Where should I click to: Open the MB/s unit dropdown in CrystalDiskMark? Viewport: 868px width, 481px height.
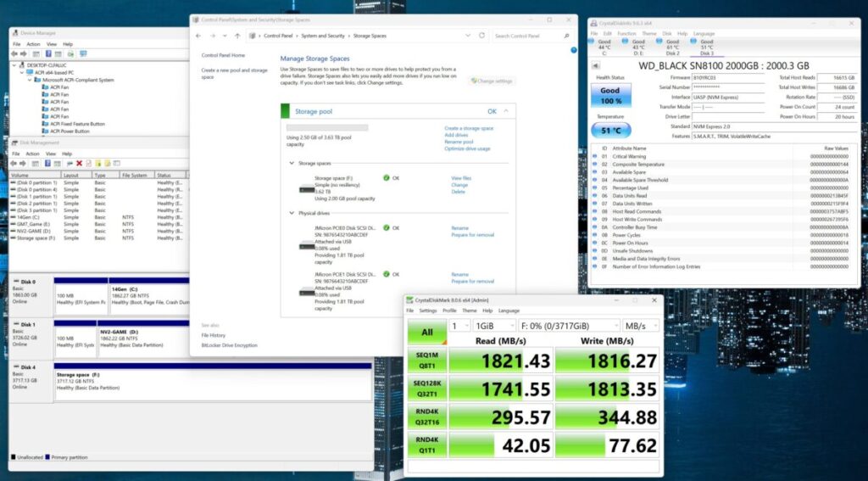tap(641, 326)
